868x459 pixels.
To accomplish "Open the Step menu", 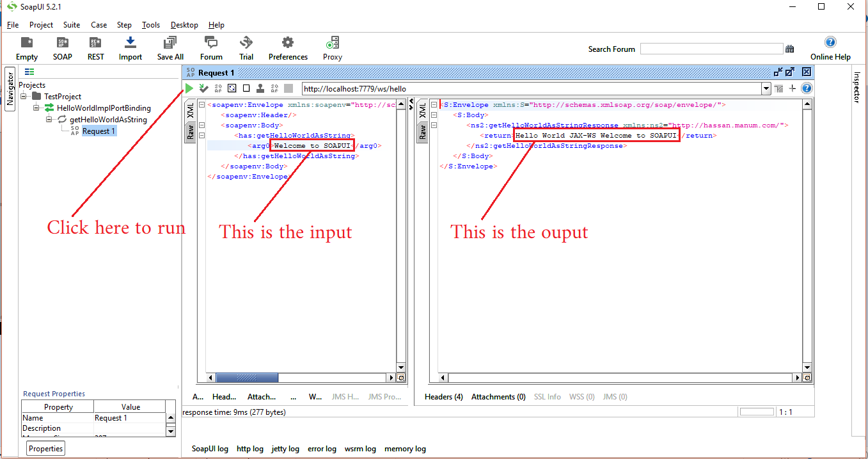I will (124, 25).
